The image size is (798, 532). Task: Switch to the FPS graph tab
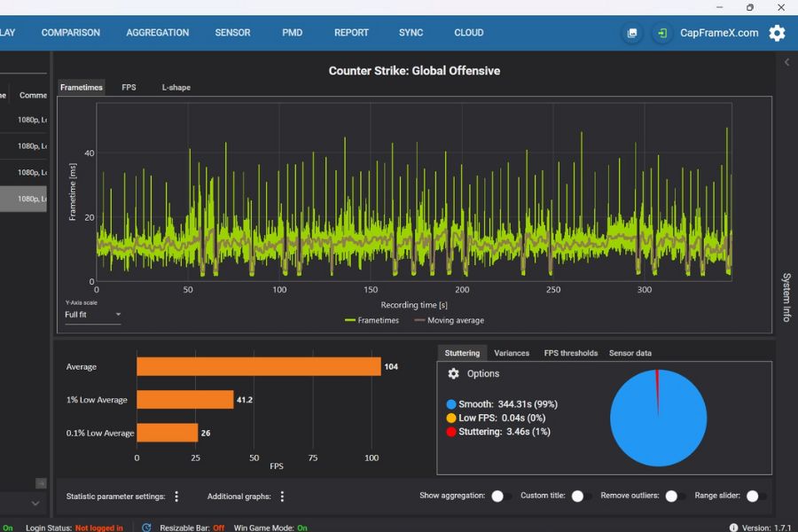[129, 87]
